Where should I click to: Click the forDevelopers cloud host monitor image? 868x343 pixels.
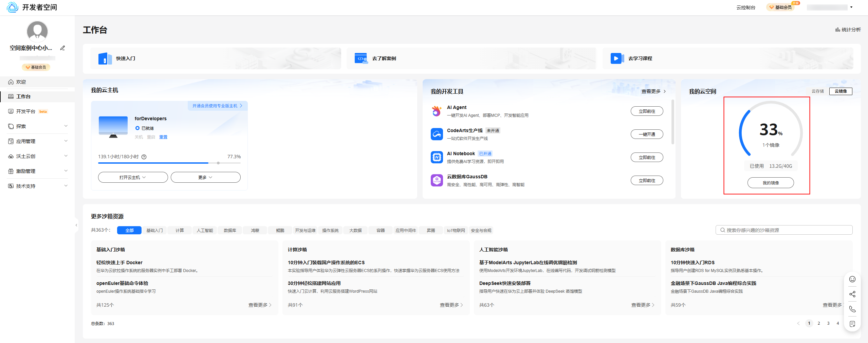(113, 127)
